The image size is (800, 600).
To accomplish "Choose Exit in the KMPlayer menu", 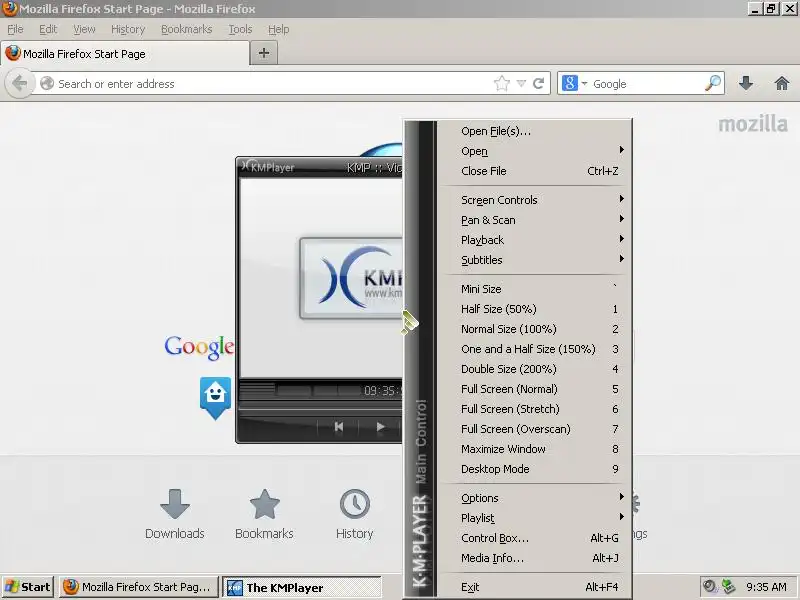I will 536,587.
